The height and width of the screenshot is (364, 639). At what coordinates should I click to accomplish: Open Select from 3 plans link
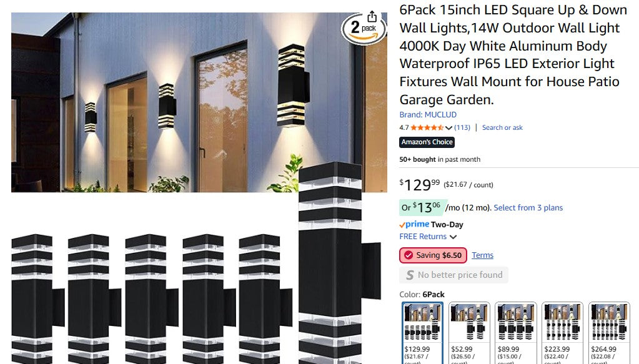[x=528, y=208]
